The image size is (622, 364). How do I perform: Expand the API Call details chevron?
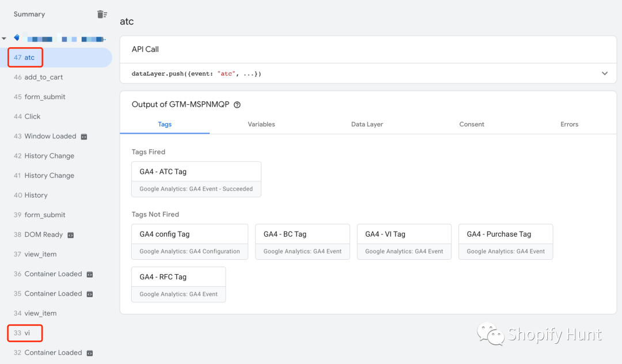604,74
